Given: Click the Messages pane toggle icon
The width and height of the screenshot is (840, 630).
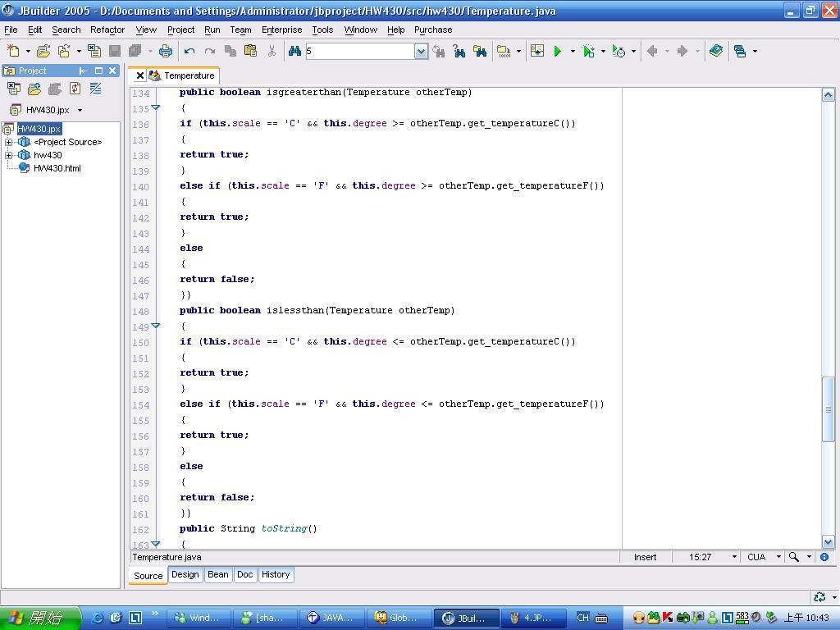Looking at the screenshot, I should point(536,51).
